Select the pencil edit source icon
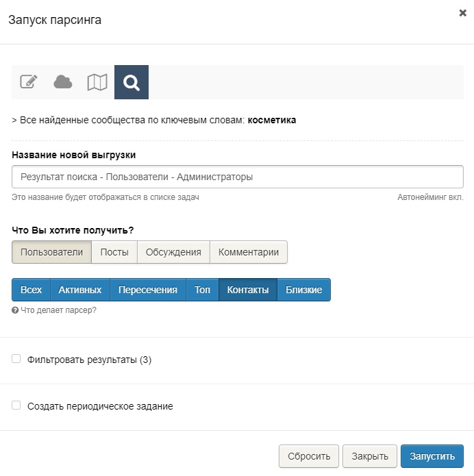The width and height of the screenshot is (474, 476). point(29,82)
